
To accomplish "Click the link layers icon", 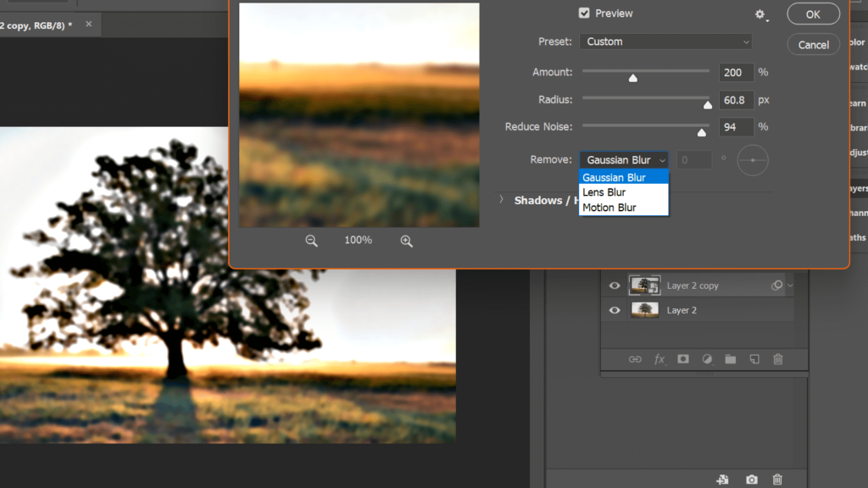I will pos(635,359).
